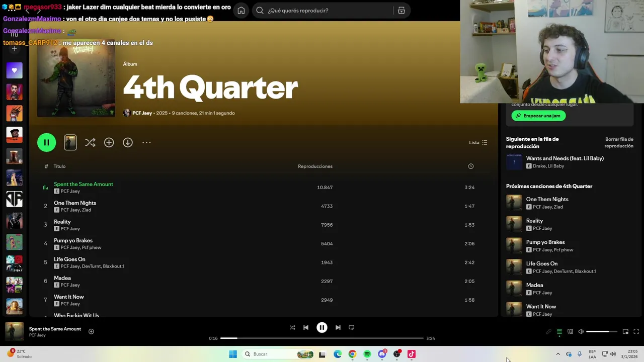Play track One Them Nights
Image resolution: width=644 pixels, height=362 pixels.
pos(75,203)
